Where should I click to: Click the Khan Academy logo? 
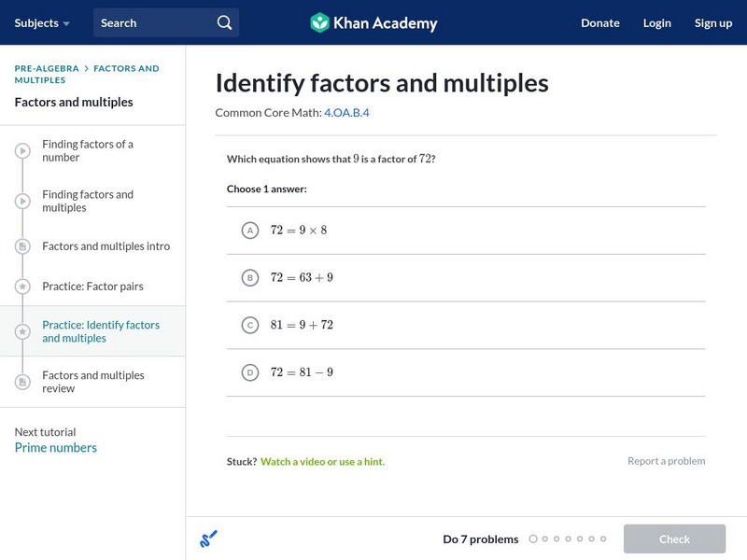373,22
